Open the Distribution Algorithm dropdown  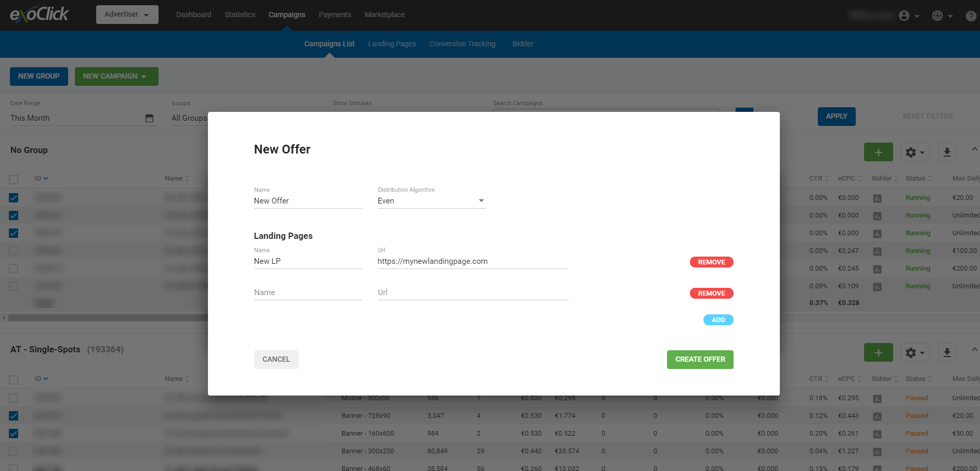tap(431, 201)
